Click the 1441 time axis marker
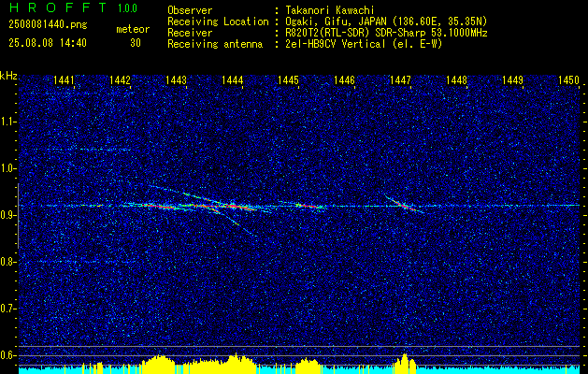 pyautogui.click(x=64, y=79)
